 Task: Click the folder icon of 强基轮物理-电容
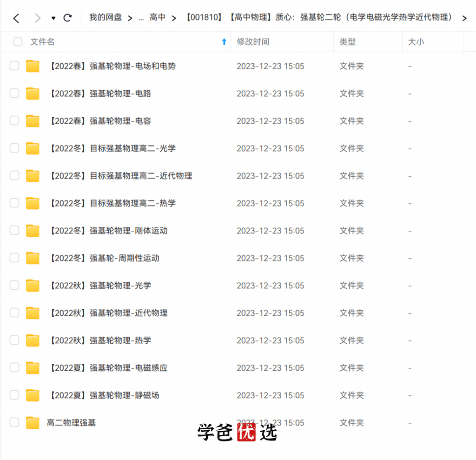click(x=33, y=120)
